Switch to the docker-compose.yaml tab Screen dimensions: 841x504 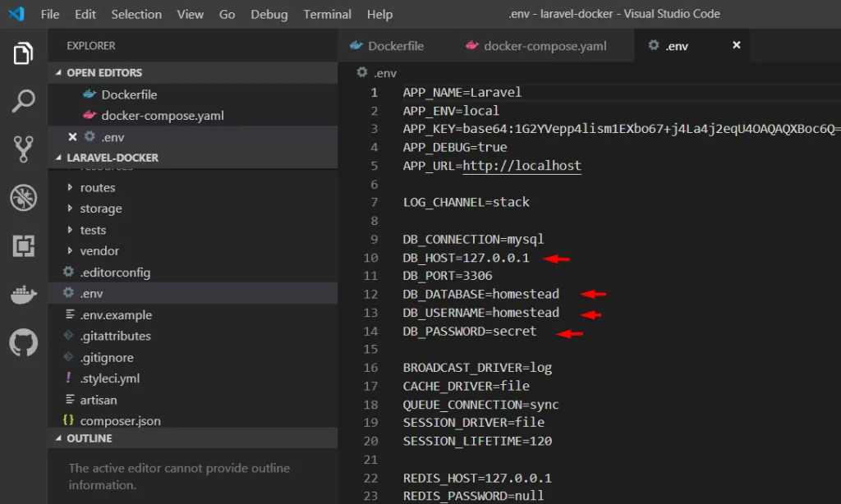tap(542, 46)
